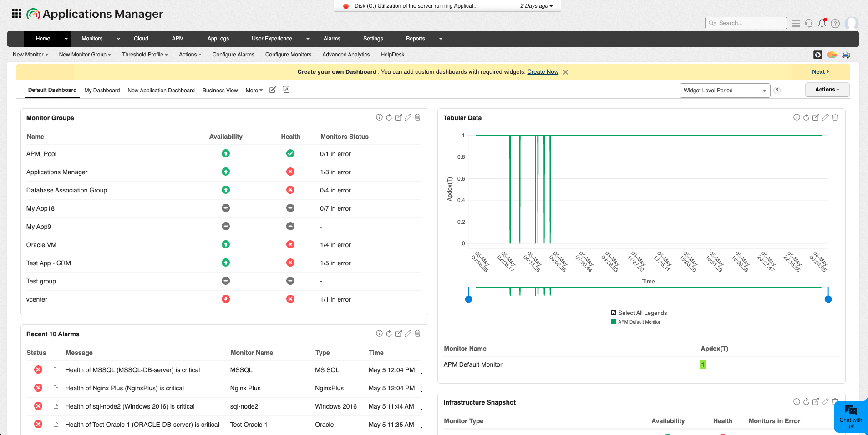Expand the Monitors menu arrow
Viewport: 868px width, 435px height.
pyautogui.click(x=118, y=39)
